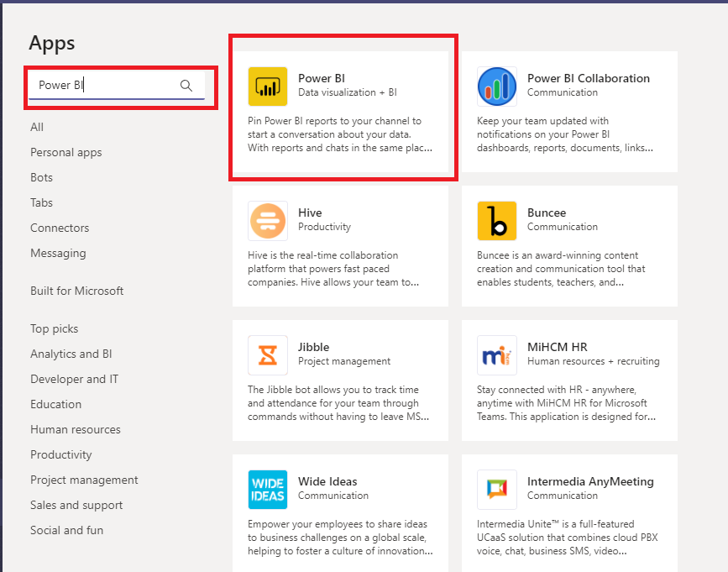Select the Connectors category

[x=60, y=228]
